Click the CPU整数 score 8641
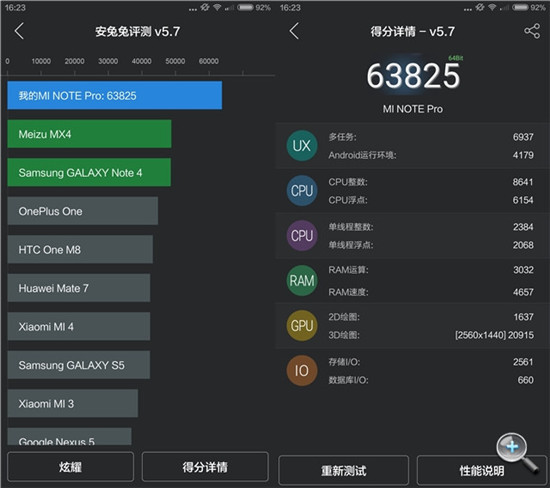 point(523,182)
